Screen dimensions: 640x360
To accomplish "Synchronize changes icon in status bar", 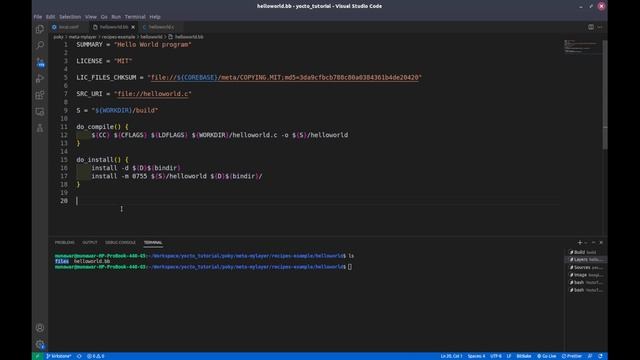I will tap(79, 356).
